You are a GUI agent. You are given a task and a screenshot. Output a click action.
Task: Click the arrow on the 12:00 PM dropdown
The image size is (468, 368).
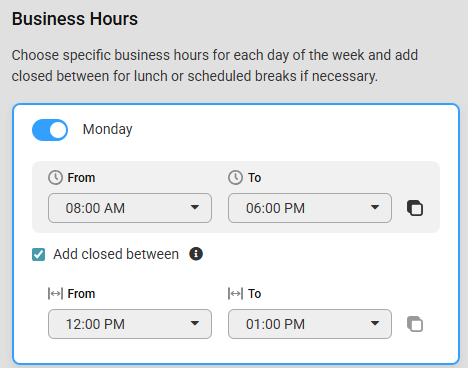[x=195, y=323]
